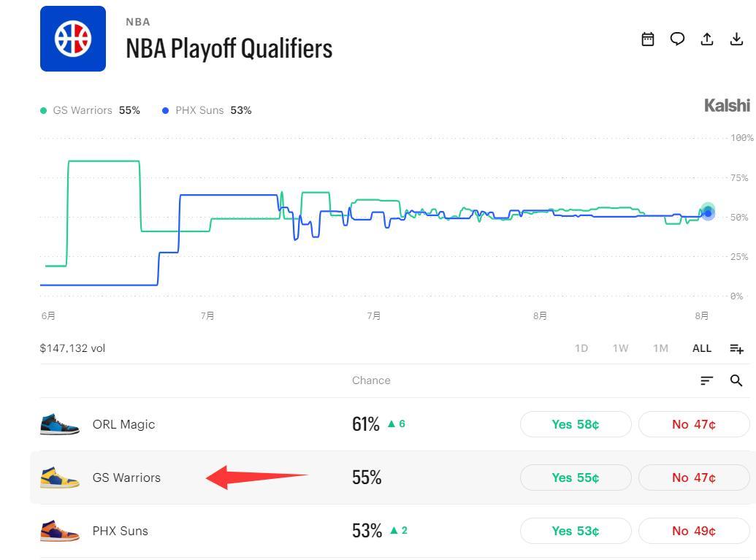Open the sort icon near Chance
The width and height of the screenshot is (756, 560).
[706, 380]
